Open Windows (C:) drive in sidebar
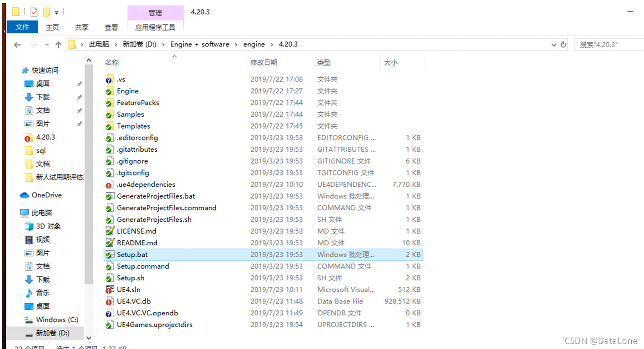 pos(51,319)
